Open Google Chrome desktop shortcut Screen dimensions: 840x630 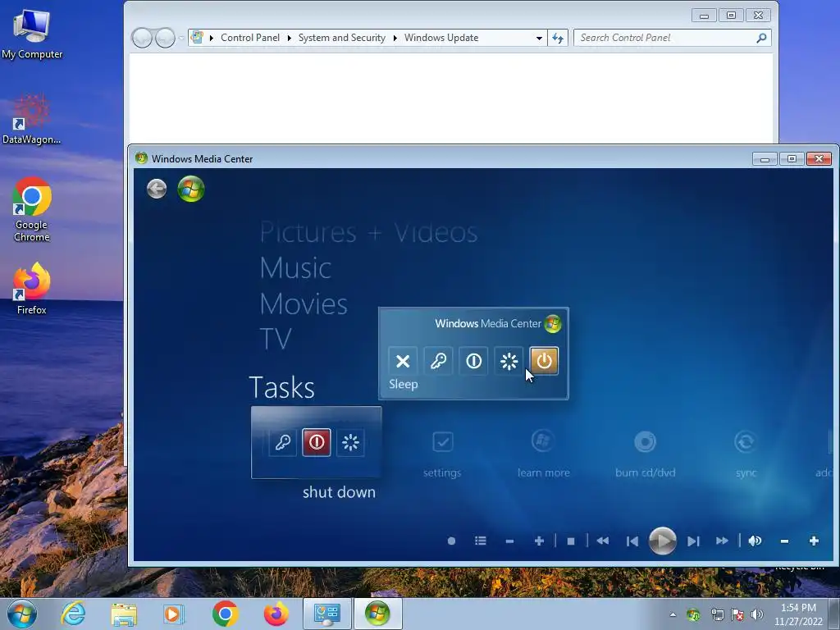(32, 209)
